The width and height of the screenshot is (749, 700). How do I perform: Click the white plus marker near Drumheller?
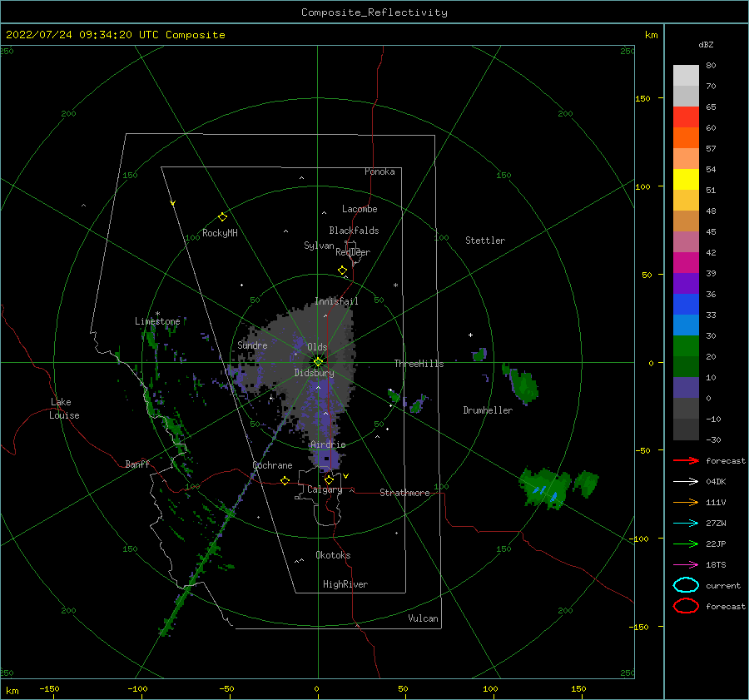(x=470, y=335)
